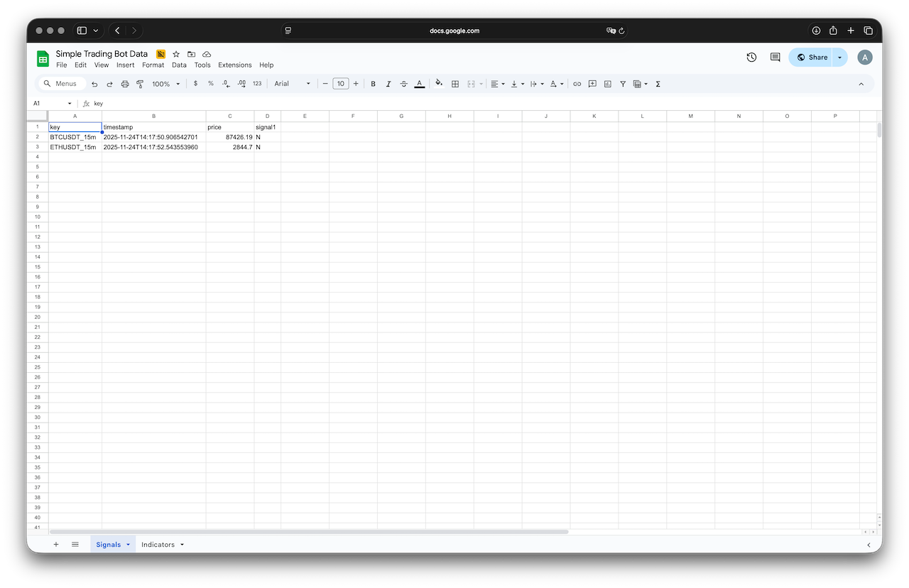
Task: Toggle strikethrough formatting
Action: tap(404, 84)
